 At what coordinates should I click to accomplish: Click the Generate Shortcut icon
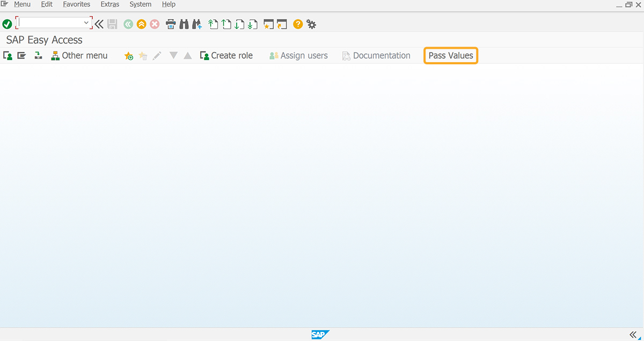pos(282,24)
